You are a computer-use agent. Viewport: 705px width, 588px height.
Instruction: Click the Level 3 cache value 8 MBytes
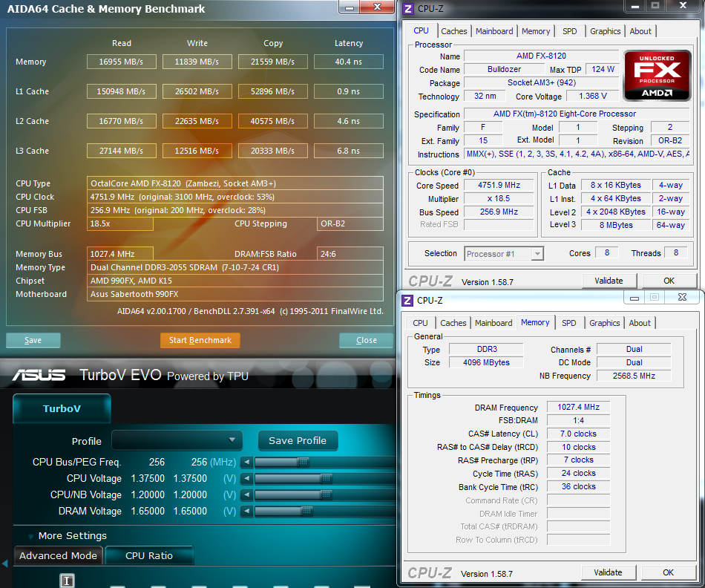pyautogui.click(x=616, y=225)
